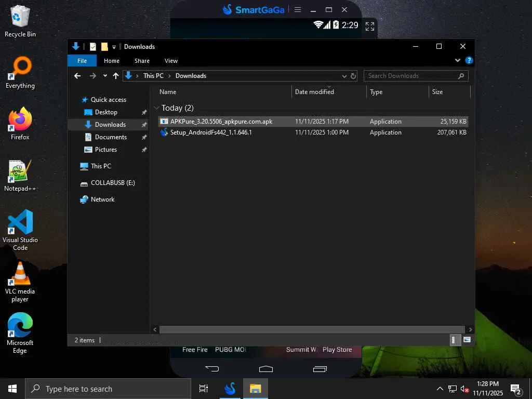532x399 pixels.
Task: Click the search magnifier in Search Downloads
Action: 461,76
